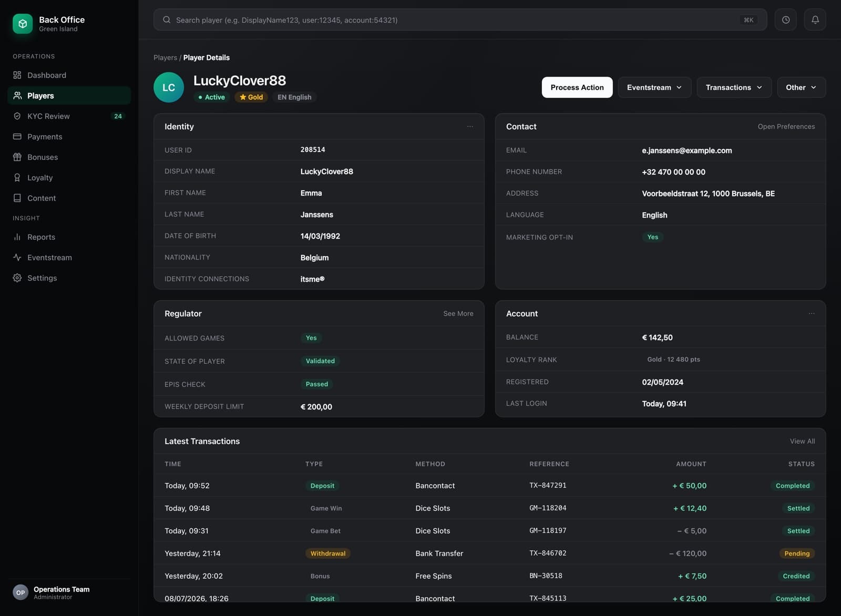Click the Process Action button
This screenshot has height=616, width=841.
pyautogui.click(x=577, y=87)
